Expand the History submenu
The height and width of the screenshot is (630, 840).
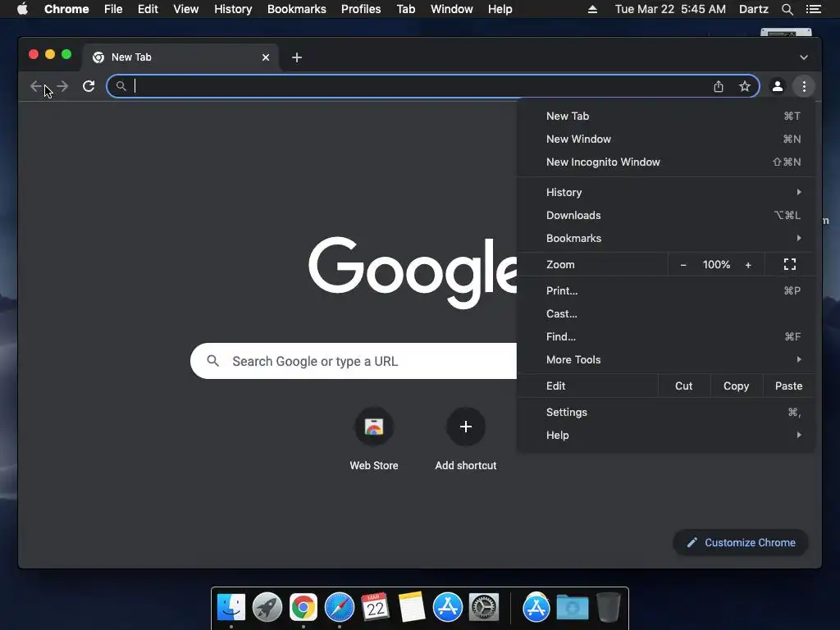666,192
